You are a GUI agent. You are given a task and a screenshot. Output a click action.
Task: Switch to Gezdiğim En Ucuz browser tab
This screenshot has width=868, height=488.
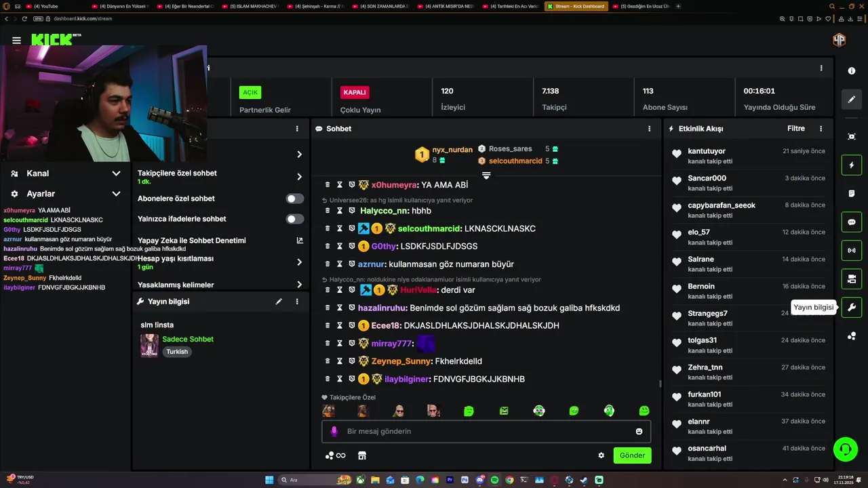coord(642,6)
